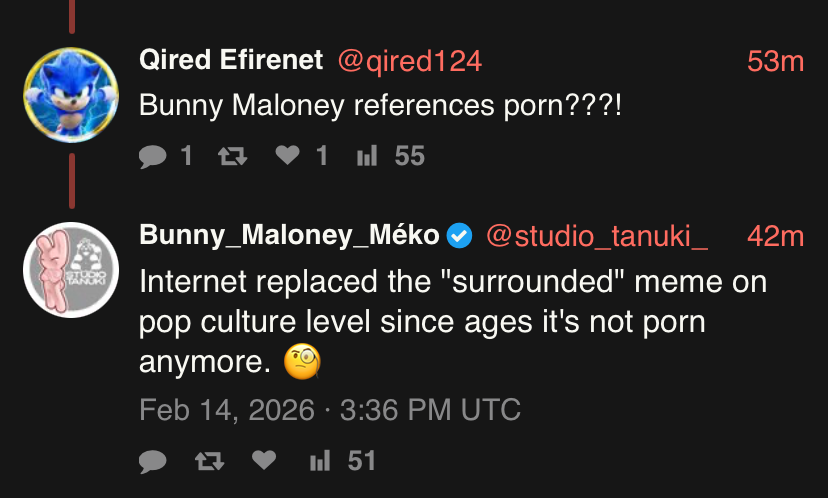Screen dimensions: 828x498
Task: Click the "Bunny Maloney references porn" text
Action: [380, 105]
